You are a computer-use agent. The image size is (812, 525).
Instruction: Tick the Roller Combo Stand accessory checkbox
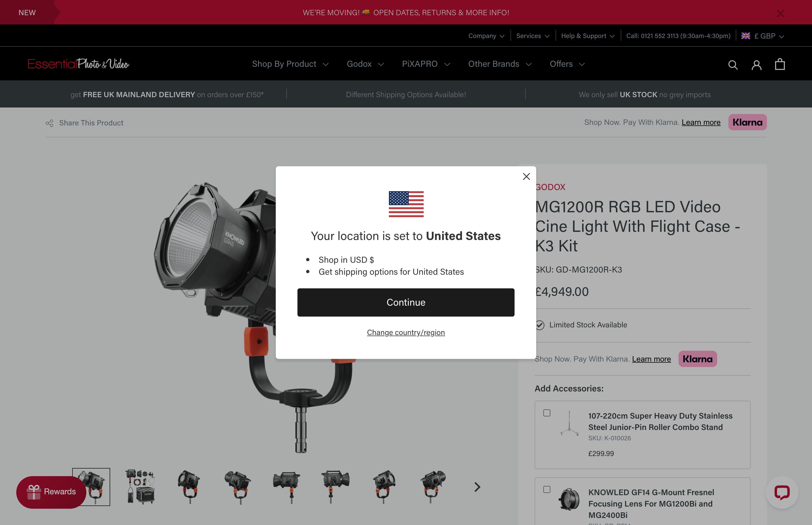click(547, 413)
